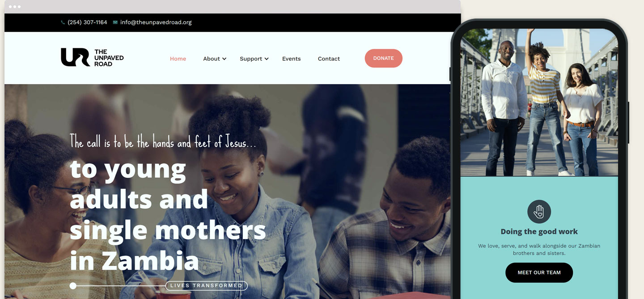Click the MEET OUR TEAM button
Screen dimensions: 644x299
539,273
